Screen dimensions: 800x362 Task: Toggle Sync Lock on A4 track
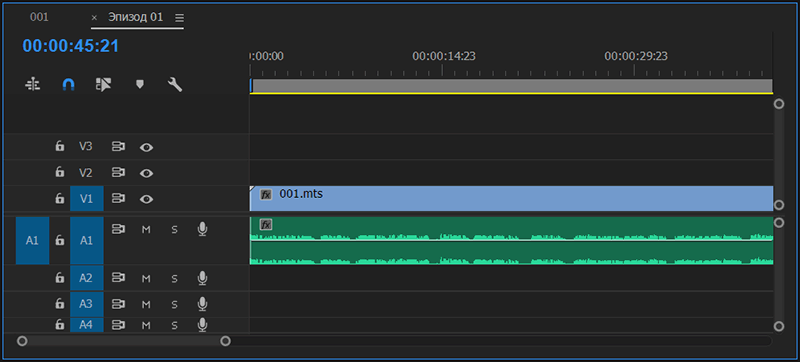click(x=118, y=324)
